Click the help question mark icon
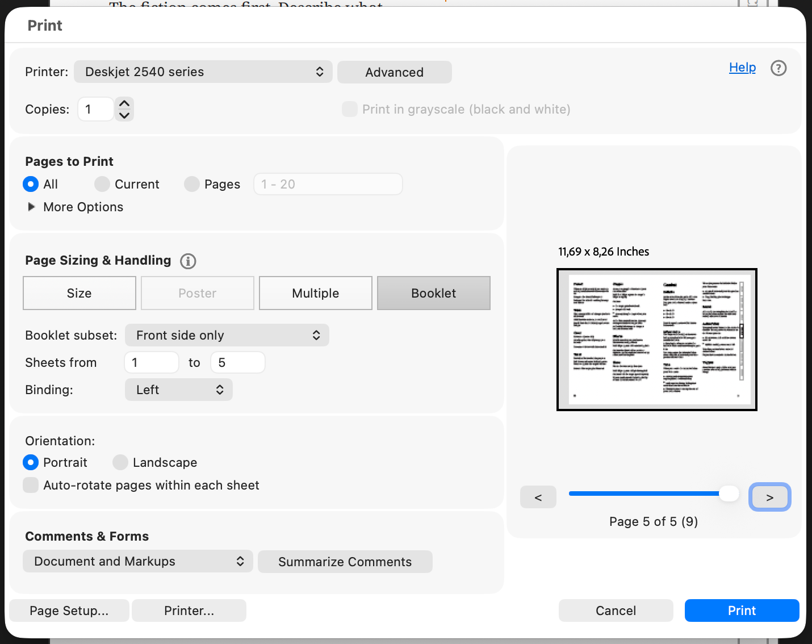 778,68
